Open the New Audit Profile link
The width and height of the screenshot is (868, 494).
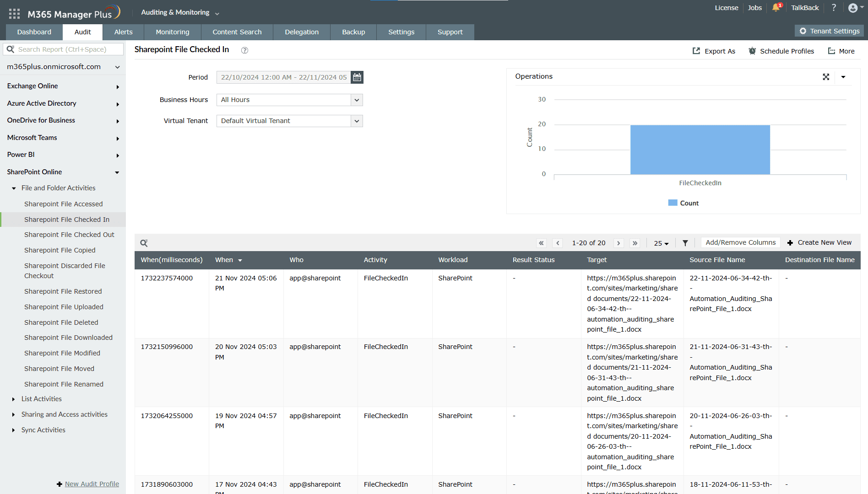click(92, 484)
